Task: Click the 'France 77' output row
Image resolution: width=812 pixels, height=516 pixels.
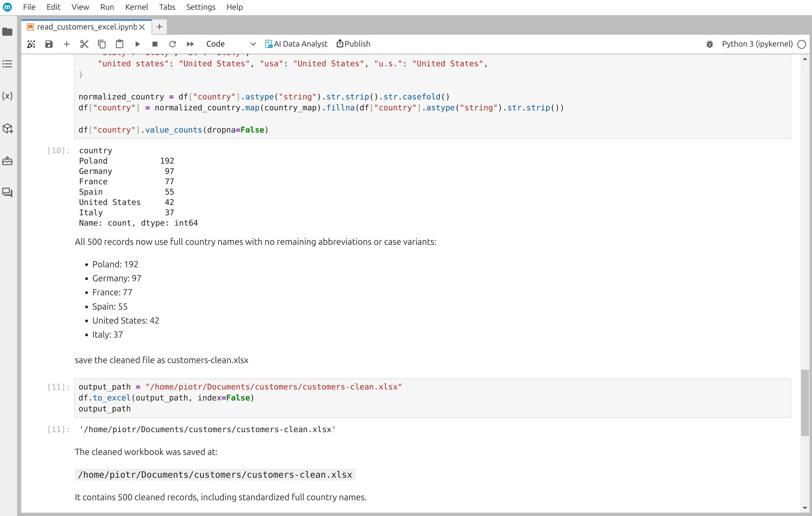Action: pos(126,182)
